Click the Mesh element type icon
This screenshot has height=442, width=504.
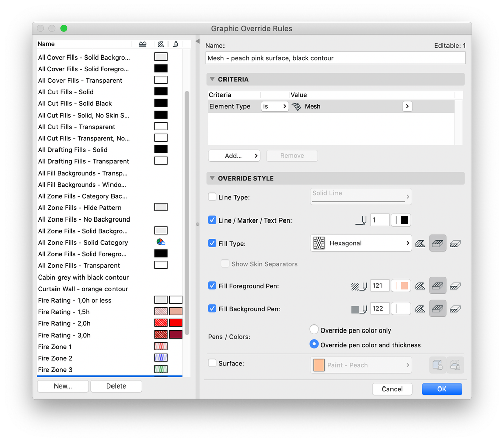click(x=296, y=106)
